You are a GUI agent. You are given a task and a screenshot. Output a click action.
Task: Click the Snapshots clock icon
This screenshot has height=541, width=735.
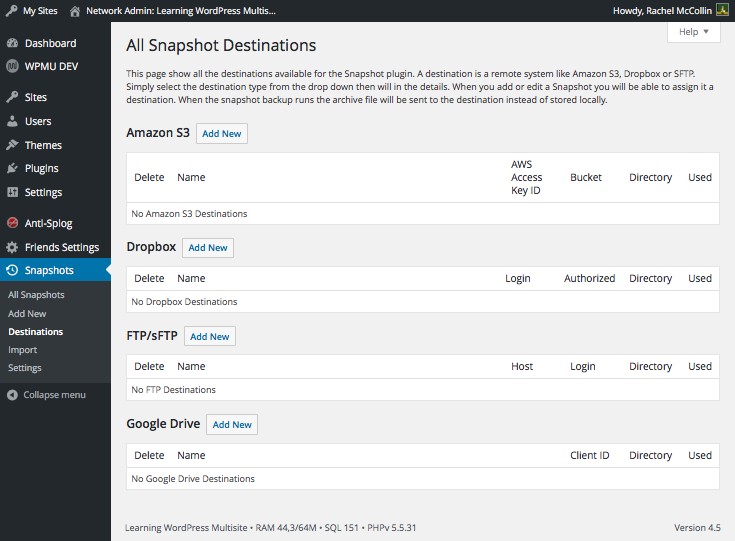(x=13, y=270)
